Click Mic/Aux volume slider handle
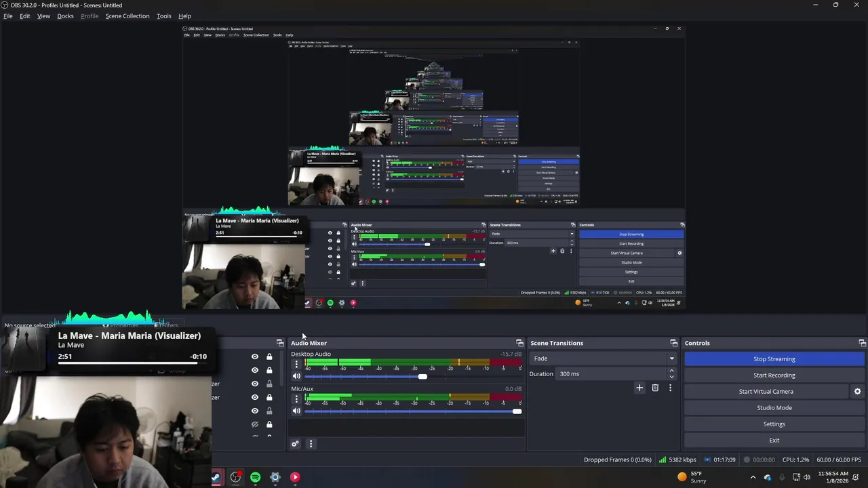The height and width of the screenshot is (488, 868). (x=517, y=411)
